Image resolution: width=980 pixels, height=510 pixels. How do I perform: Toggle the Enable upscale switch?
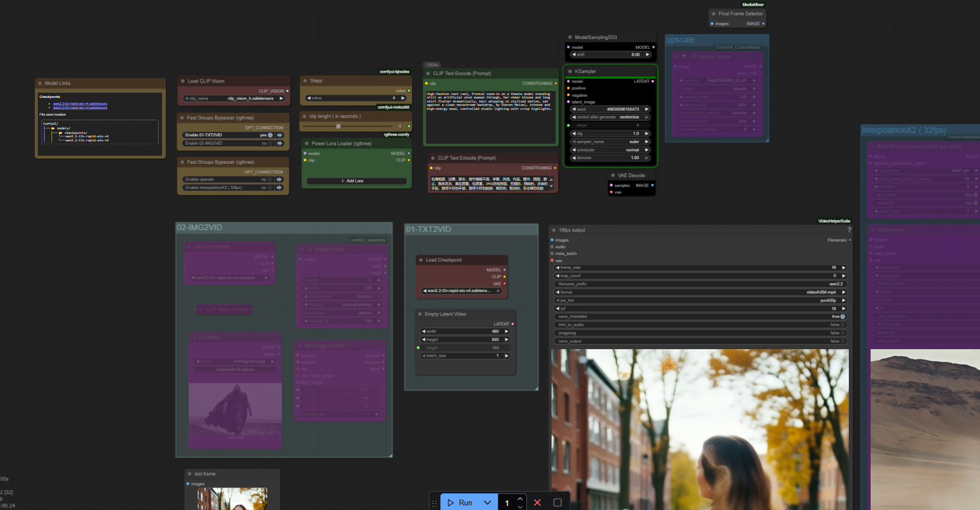[x=270, y=180]
